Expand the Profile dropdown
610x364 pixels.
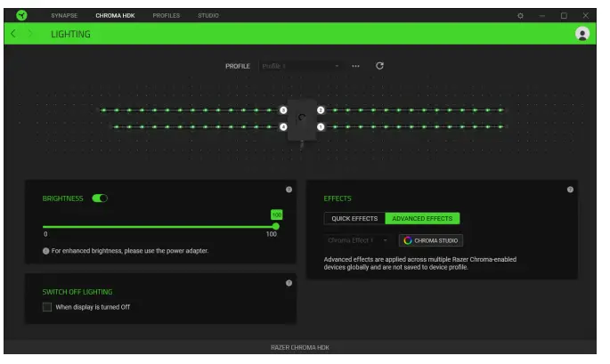300,66
